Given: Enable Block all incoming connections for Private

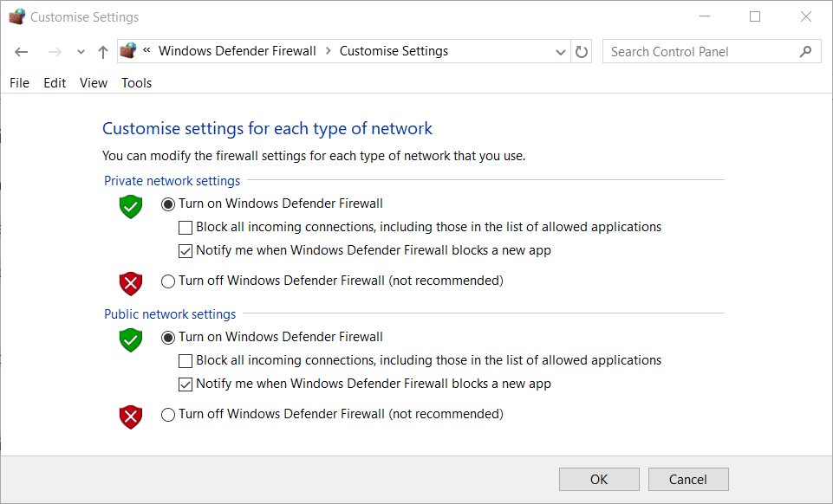Looking at the screenshot, I should tap(185, 228).
